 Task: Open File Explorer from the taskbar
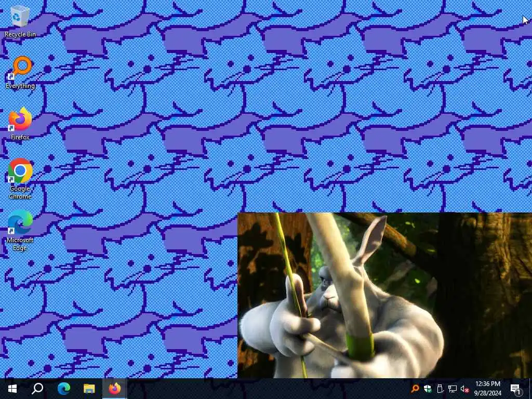click(x=89, y=389)
